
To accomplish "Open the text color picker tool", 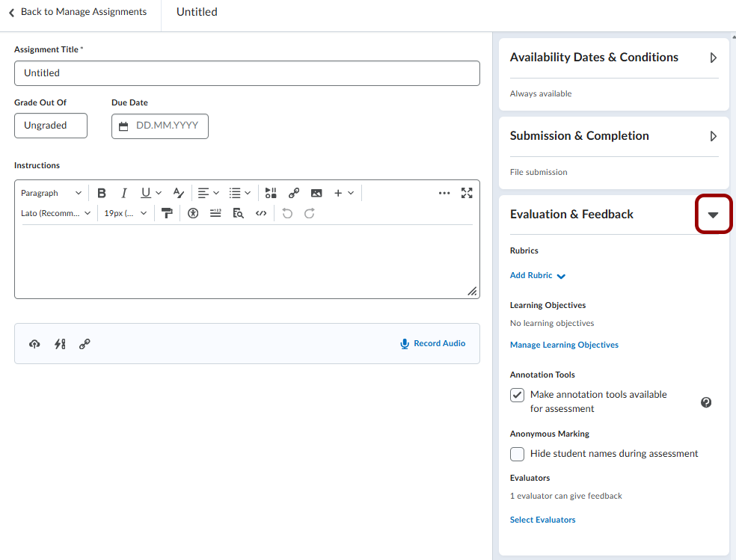I will point(178,193).
